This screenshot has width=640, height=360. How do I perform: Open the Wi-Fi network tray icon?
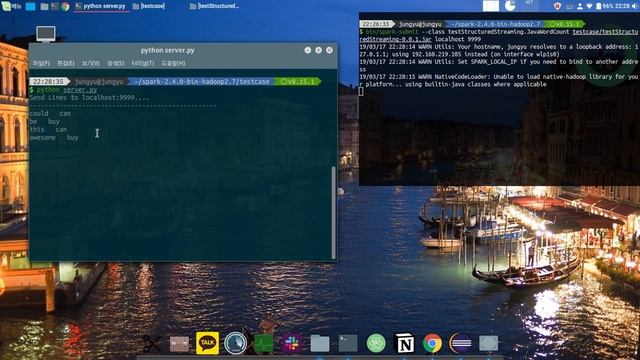coord(589,6)
